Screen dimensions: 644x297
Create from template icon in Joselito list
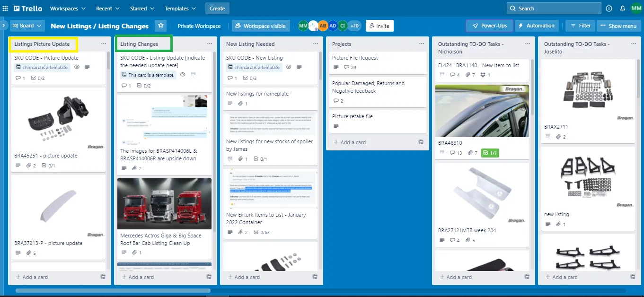click(633, 277)
